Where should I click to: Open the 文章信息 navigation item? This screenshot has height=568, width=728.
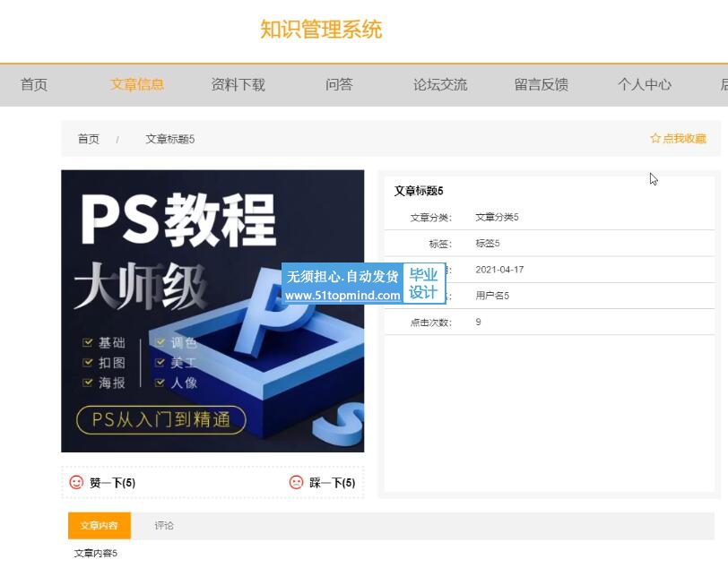[x=137, y=84]
